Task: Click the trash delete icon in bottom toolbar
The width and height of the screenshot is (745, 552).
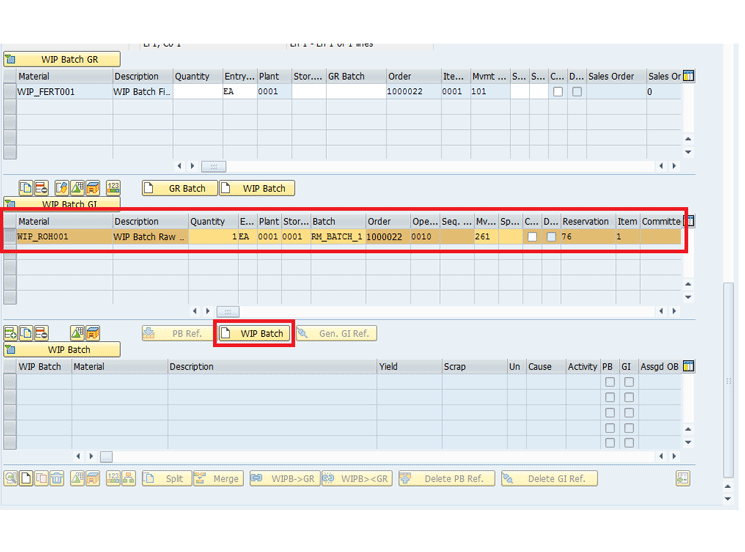Action: 58,479
